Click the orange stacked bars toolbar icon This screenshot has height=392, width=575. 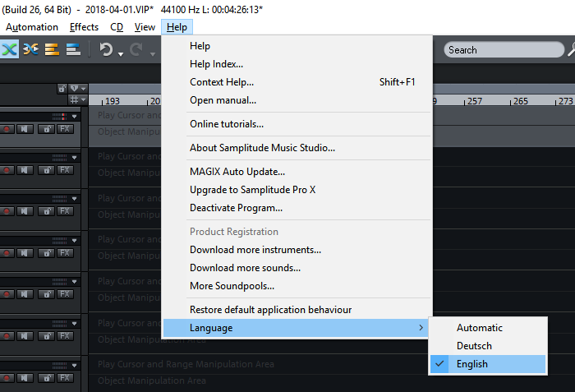point(52,50)
